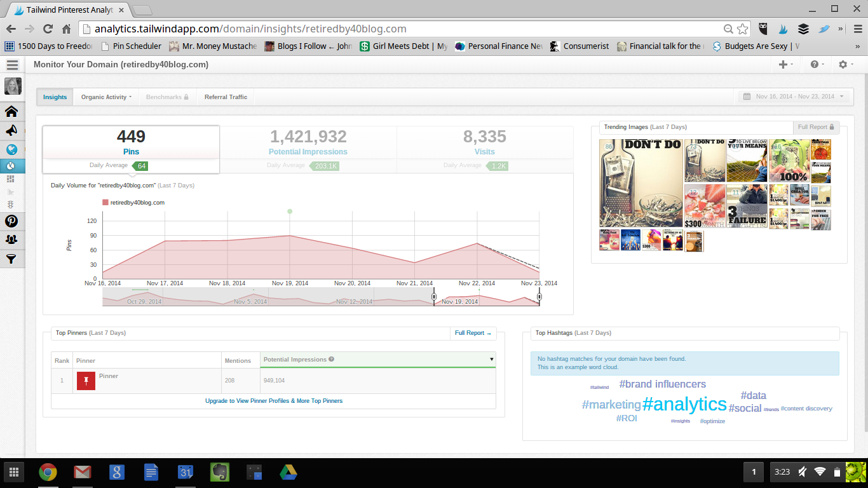Sort by Potential Impressions column arrow
This screenshot has height=488, width=868.
(491, 360)
